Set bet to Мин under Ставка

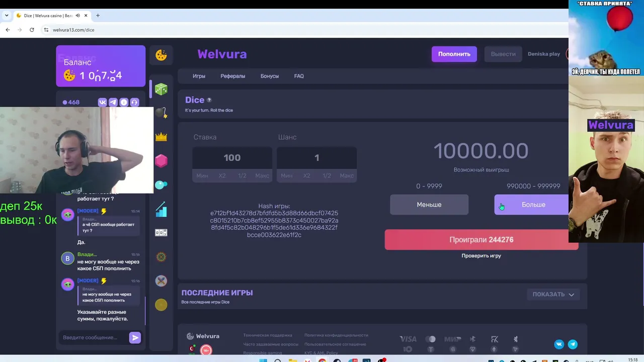coord(202,175)
